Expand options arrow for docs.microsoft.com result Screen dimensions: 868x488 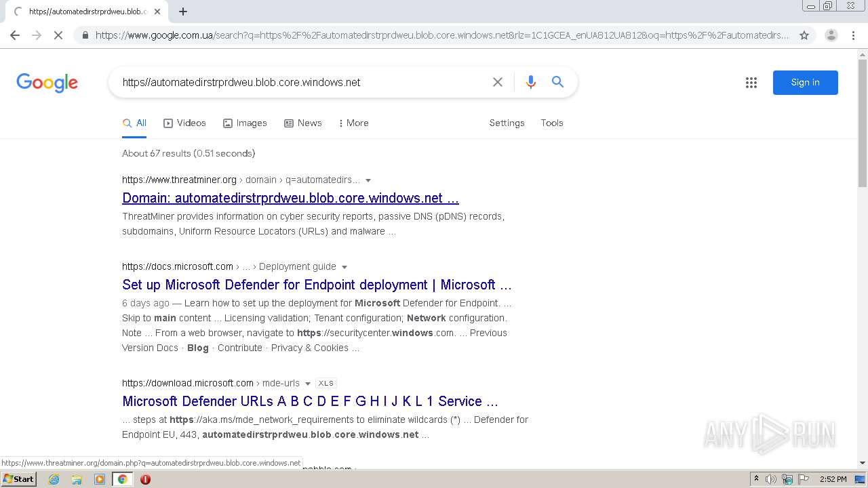click(x=344, y=267)
